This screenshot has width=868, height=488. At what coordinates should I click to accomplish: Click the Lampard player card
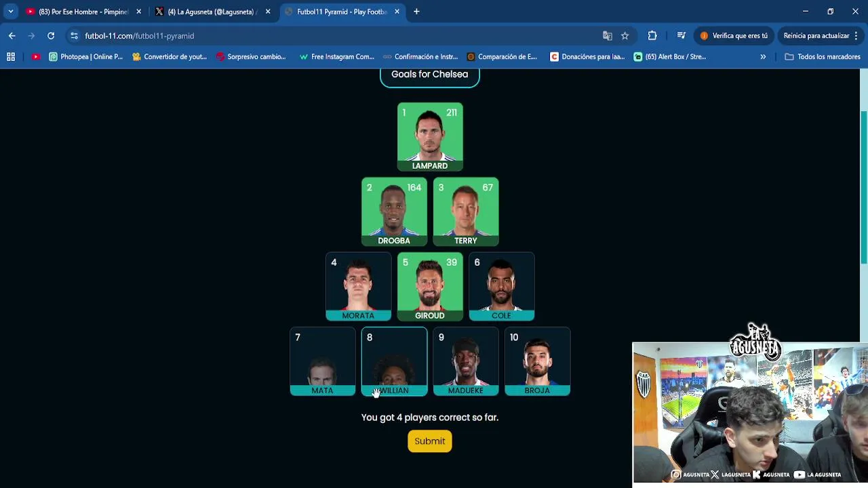(430, 136)
